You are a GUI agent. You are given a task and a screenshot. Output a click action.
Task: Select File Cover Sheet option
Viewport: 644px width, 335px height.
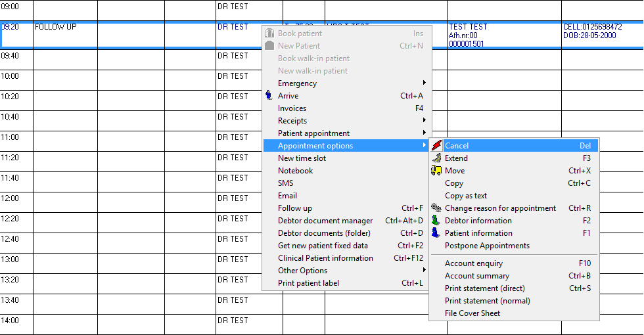tap(472, 313)
